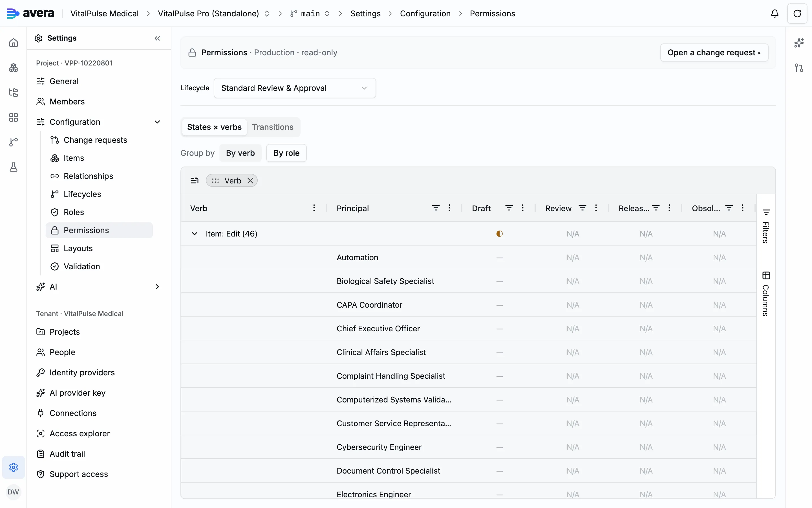
Task: Open the Review column menu
Action: (596, 208)
